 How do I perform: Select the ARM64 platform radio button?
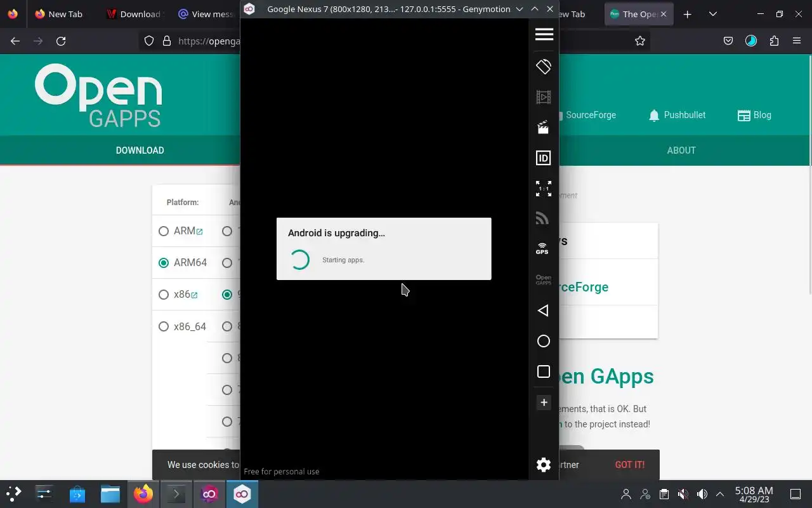click(164, 263)
